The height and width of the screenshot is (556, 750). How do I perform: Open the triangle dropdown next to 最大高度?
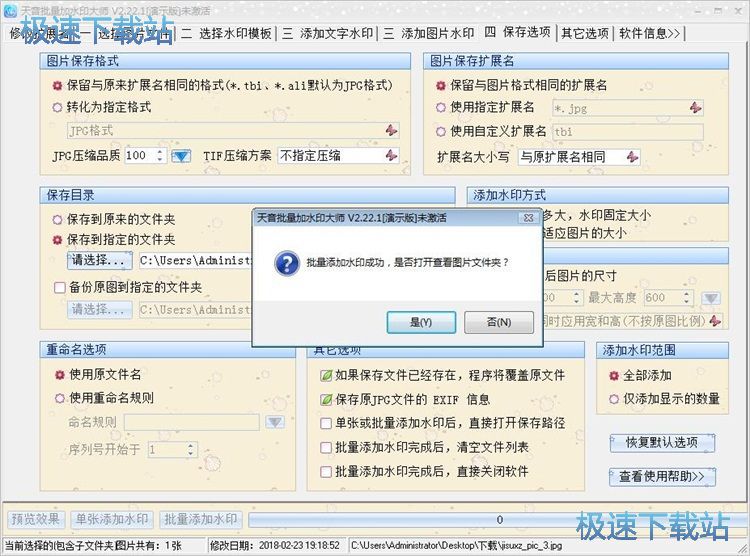click(711, 298)
